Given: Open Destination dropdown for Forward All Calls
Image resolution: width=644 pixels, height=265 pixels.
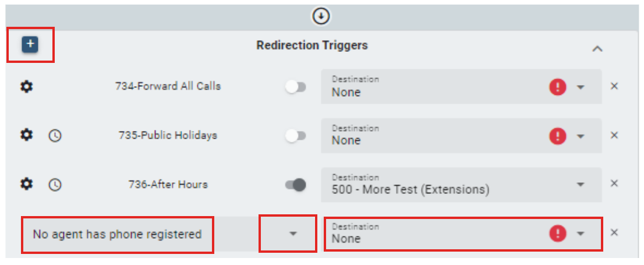Looking at the screenshot, I should 581,87.
